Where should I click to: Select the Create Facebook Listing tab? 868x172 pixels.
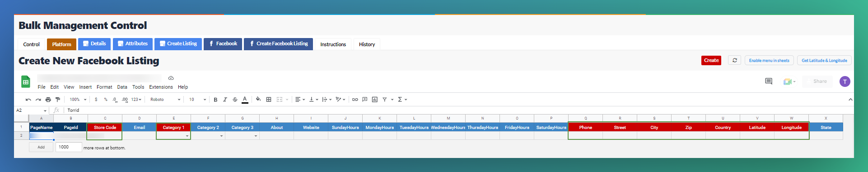(278, 44)
